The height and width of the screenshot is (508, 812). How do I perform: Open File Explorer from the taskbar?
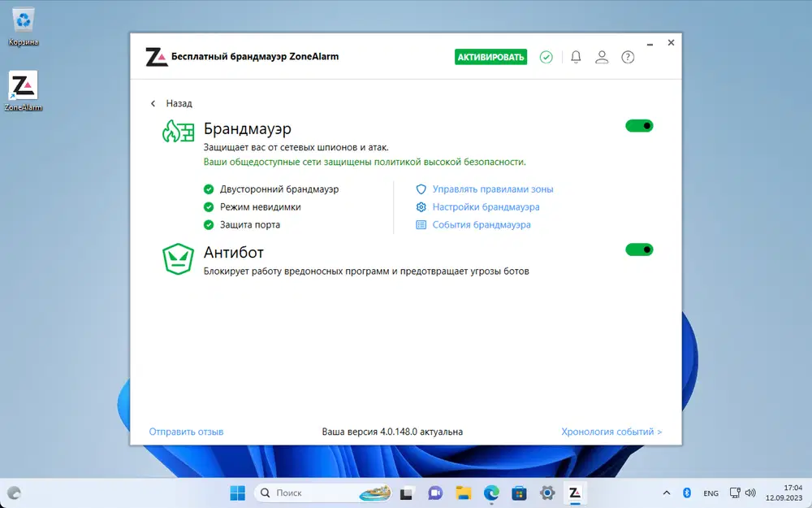pos(464,493)
